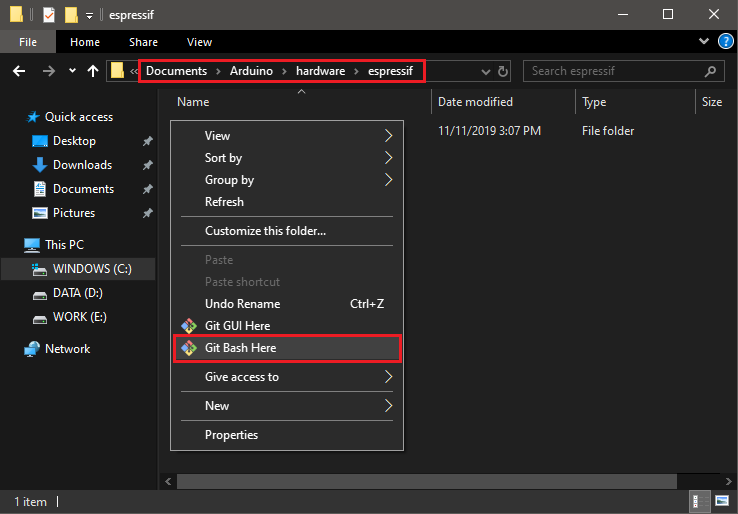Open the address bar history dropdown
This screenshot has width=738, height=514.
click(486, 72)
